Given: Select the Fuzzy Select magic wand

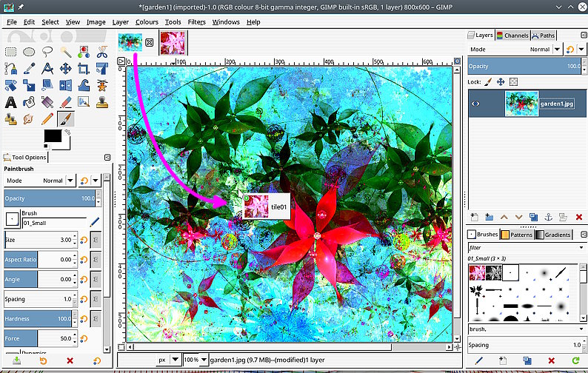Looking at the screenshot, I should (66, 52).
